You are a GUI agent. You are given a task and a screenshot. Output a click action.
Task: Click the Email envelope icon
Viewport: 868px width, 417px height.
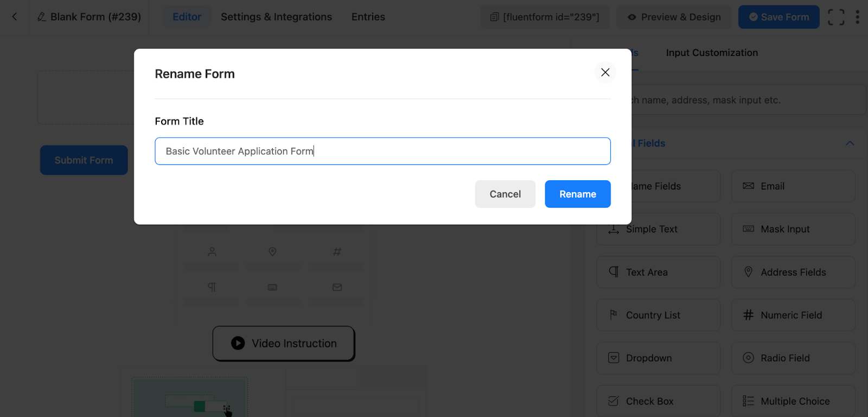click(x=748, y=186)
